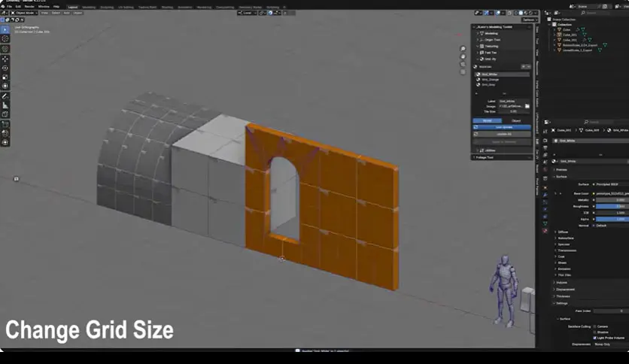The width and height of the screenshot is (629, 364).
Task: Select the Annotate tool
Action: point(5,96)
